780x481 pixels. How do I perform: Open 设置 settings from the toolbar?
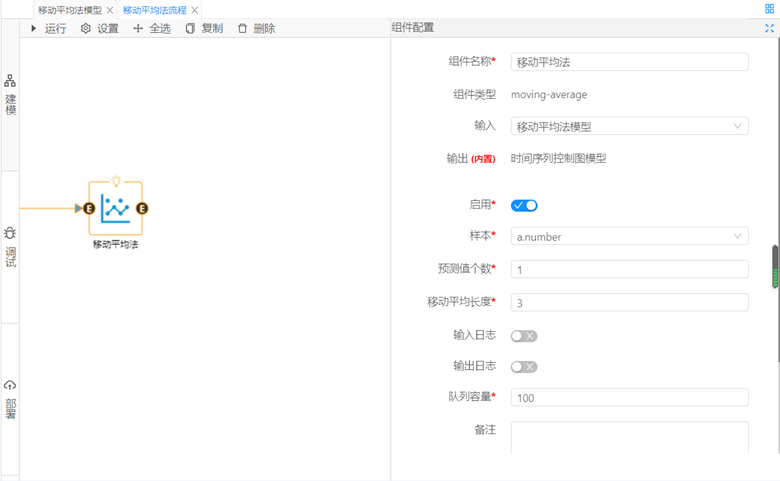pyautogui.click(x=100, y=29)
